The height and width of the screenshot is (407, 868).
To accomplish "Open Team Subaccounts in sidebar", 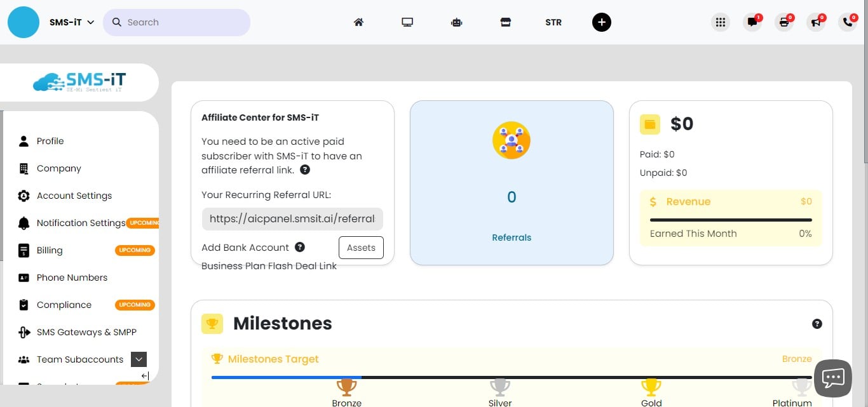I will click(80, 359).
